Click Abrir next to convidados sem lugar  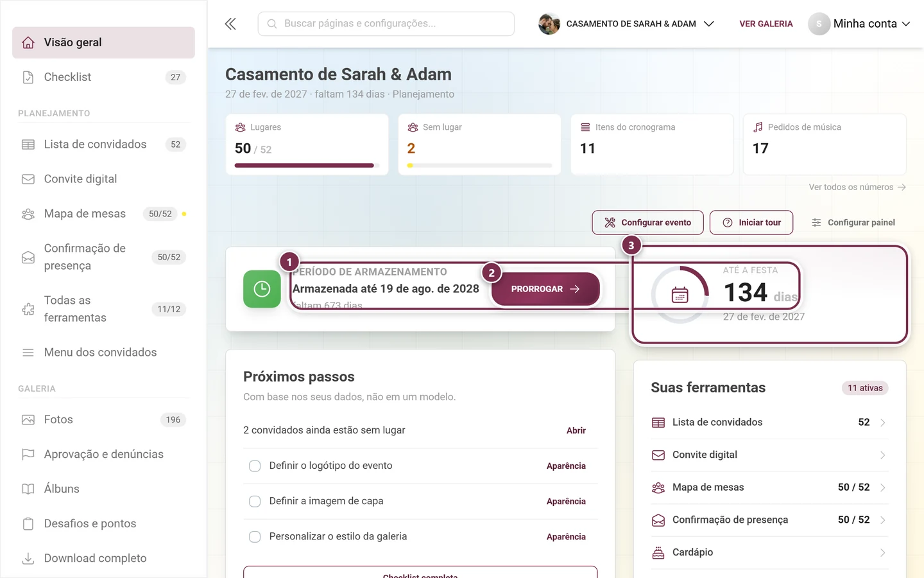click(576, 430)
